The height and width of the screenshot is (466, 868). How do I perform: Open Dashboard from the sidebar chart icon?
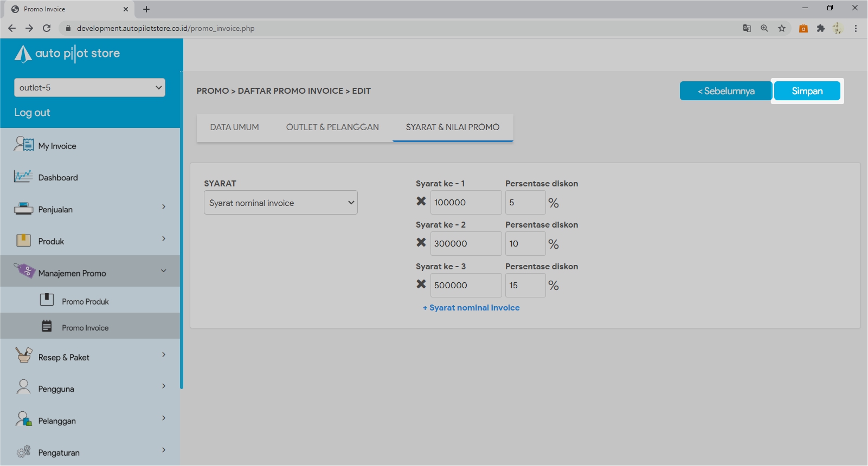tap(23, 177)
